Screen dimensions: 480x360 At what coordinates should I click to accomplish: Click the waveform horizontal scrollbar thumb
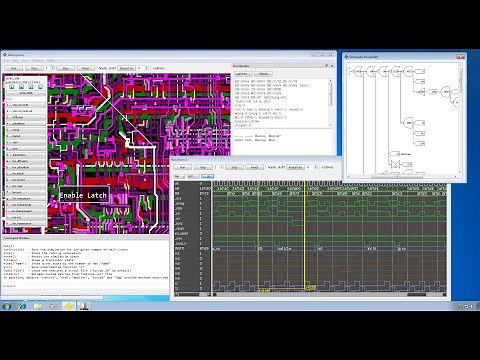coord(417,294)
